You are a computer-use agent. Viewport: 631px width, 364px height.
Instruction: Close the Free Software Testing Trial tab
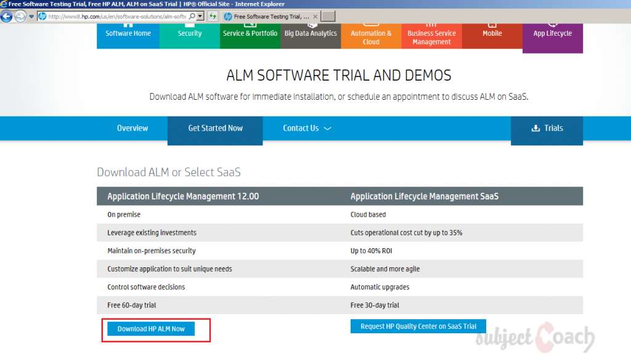coord(315,17)
